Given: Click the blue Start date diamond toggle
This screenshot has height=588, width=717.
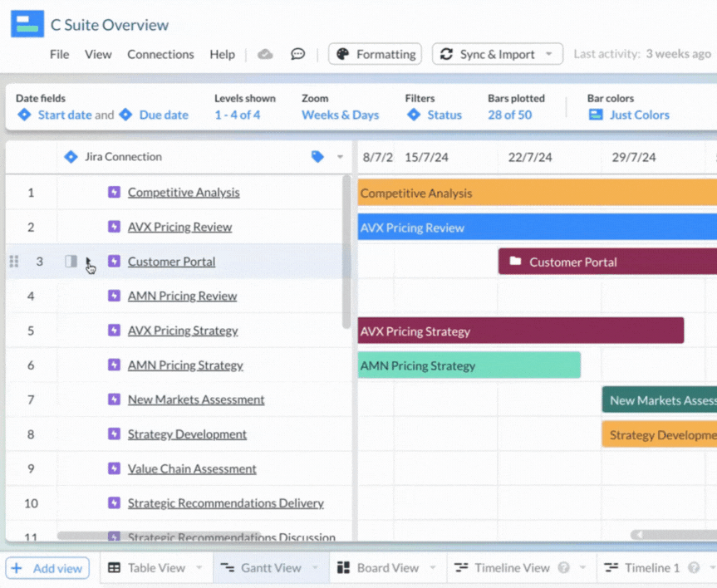Looking at the screenshot, I should click(24, 115).
